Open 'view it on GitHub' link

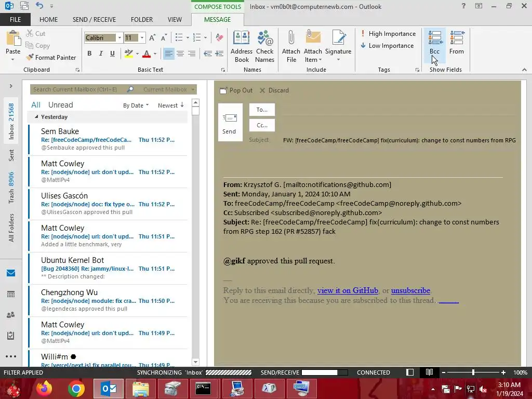click(x=348, y=290)
